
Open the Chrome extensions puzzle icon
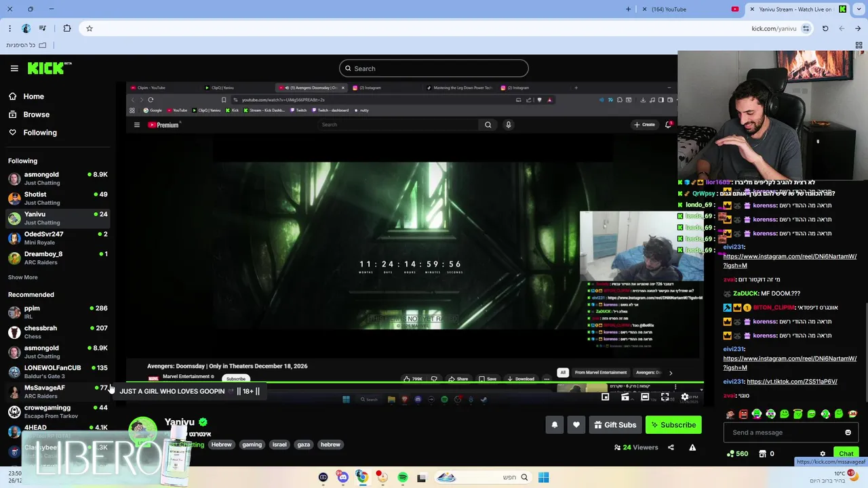pos(67,28)
